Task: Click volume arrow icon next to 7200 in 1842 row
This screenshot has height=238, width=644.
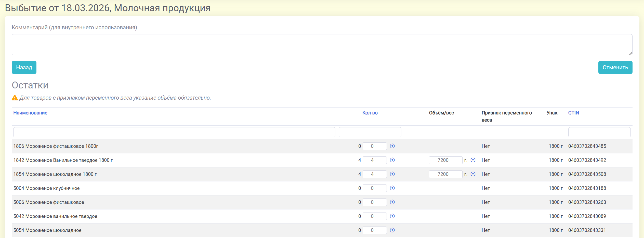Action: [473, 160]
